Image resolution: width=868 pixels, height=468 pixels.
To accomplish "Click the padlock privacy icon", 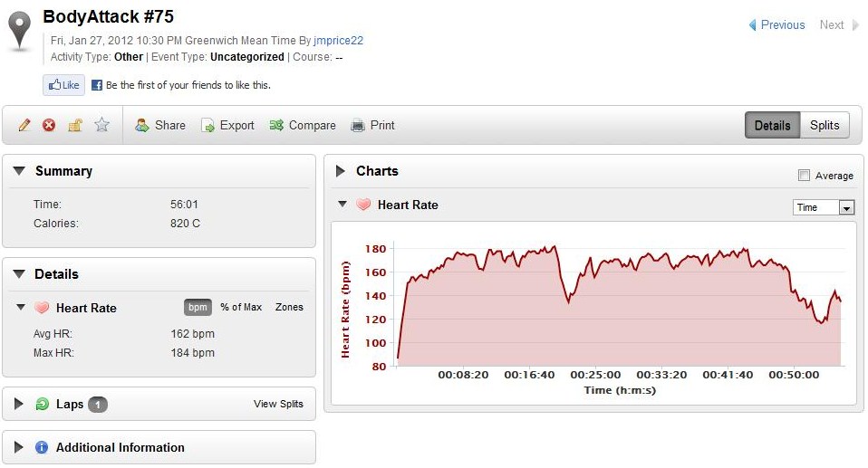I will click(75, 126).
